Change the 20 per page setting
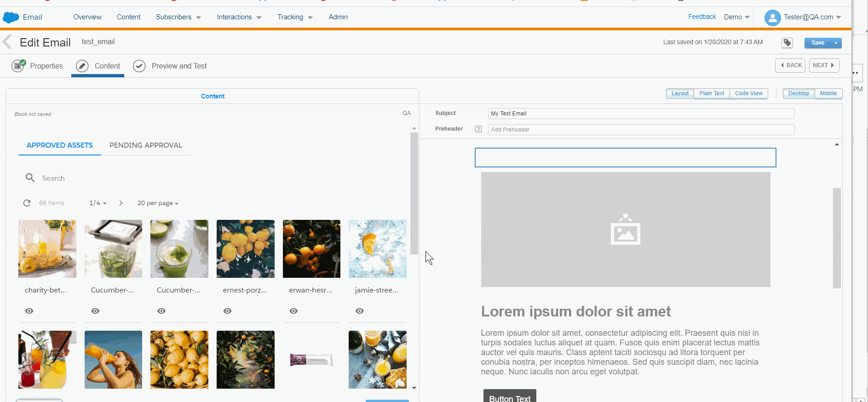Image resolution: width=868 pixels, height=402 pixels. (x=158, y=203)
